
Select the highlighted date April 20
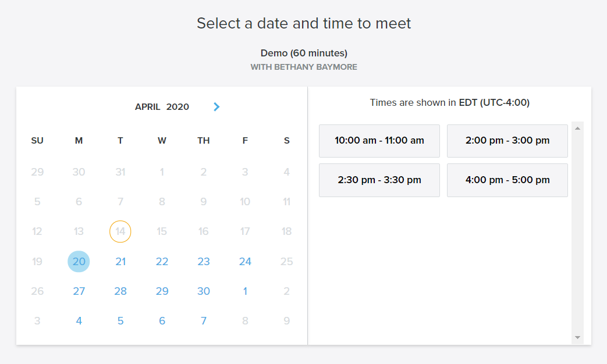(x=79, y=262)
